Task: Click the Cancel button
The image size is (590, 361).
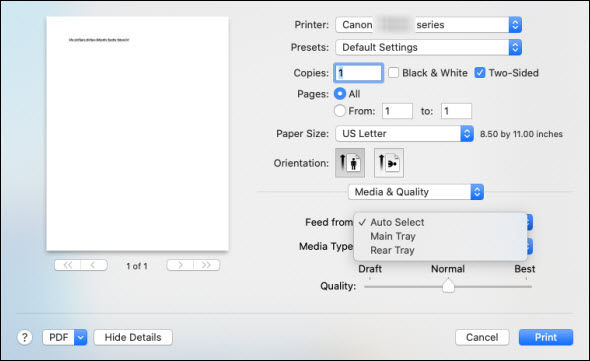Action: pyautogui.click(x=482, y=337)
